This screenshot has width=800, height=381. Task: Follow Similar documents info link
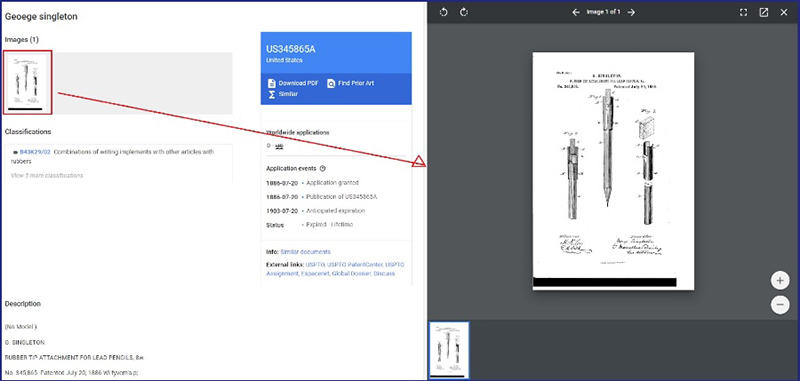point(306,252)
